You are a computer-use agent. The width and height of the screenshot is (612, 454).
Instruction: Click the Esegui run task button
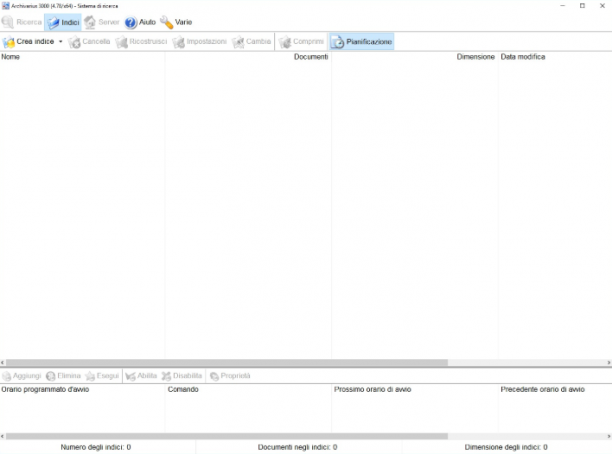coord(103,376)
